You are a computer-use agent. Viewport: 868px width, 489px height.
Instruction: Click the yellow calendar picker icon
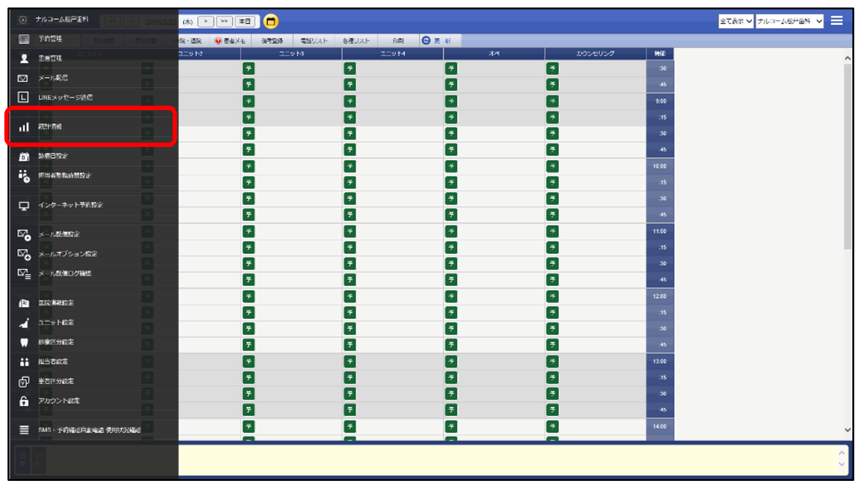[x=271, y=22]
